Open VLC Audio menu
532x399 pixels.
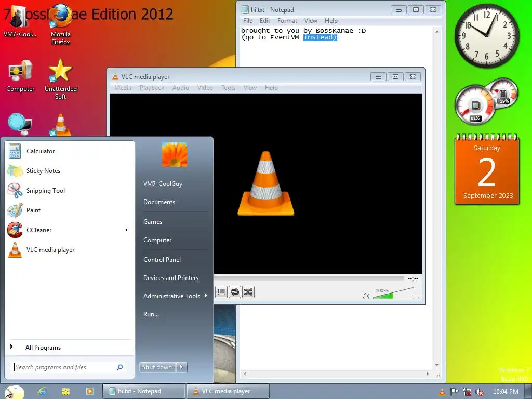pos(180,87)
